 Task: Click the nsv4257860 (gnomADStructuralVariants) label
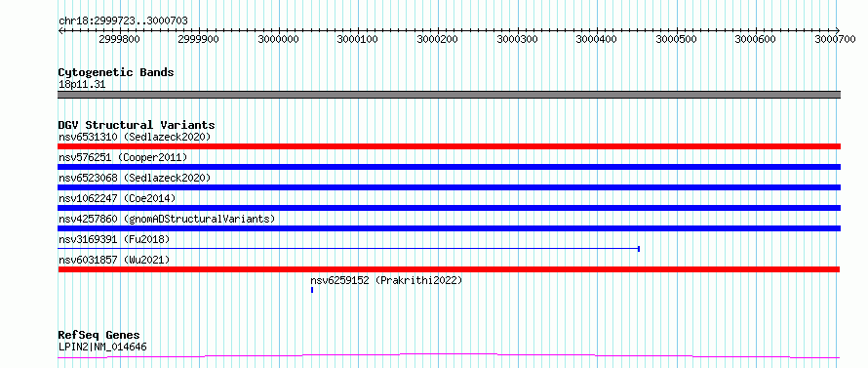(167, 219)
